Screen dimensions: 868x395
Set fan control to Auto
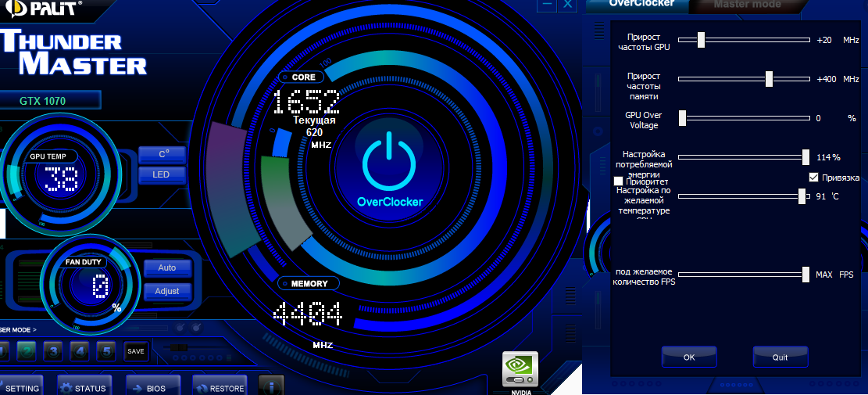(167, 268)
